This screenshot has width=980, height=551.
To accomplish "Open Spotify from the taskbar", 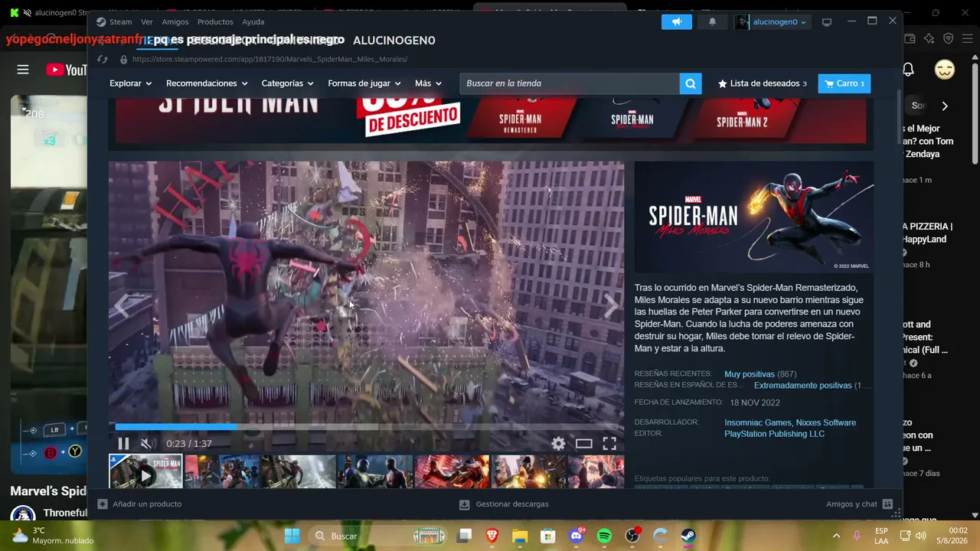I will [x=604, y=536].
